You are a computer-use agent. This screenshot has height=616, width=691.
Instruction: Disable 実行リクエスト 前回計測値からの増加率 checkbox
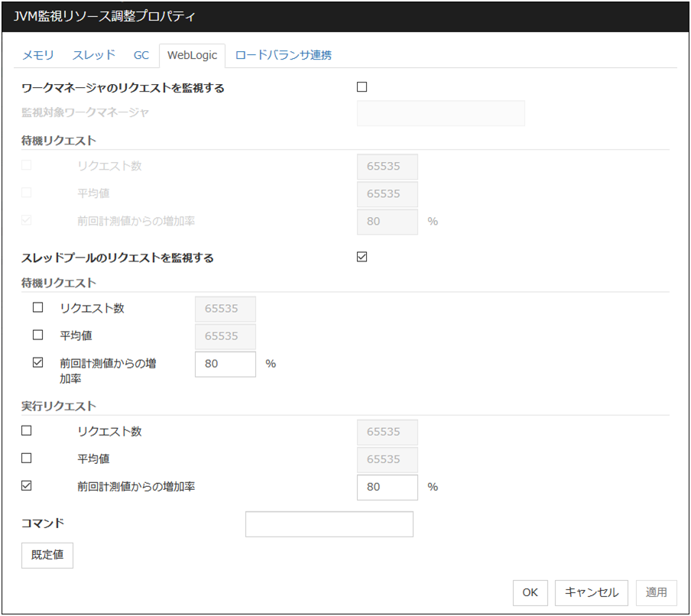(27, 485)
